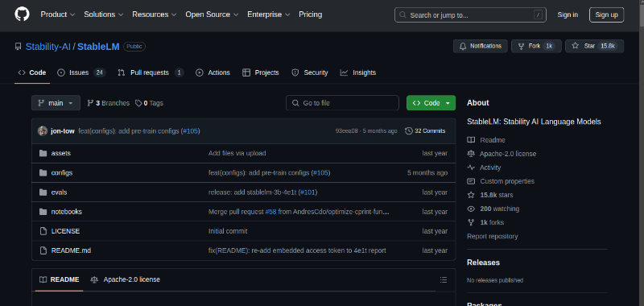
Task: Open the assets folder
Action: (x=61, y=153)
